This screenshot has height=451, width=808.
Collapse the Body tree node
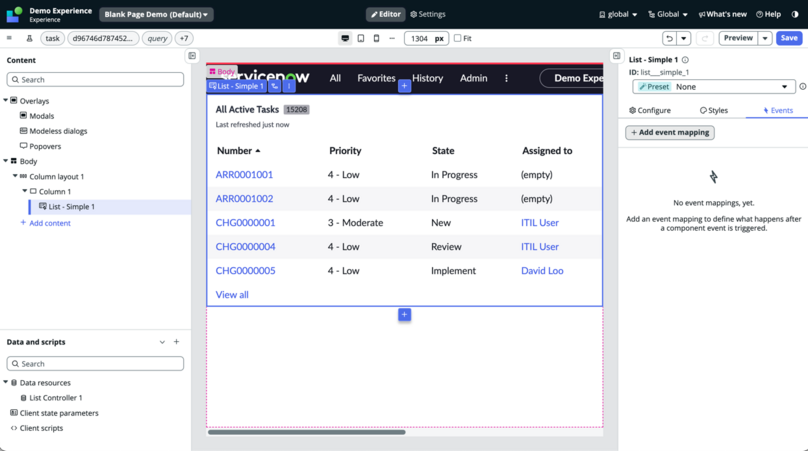(6, 161)
